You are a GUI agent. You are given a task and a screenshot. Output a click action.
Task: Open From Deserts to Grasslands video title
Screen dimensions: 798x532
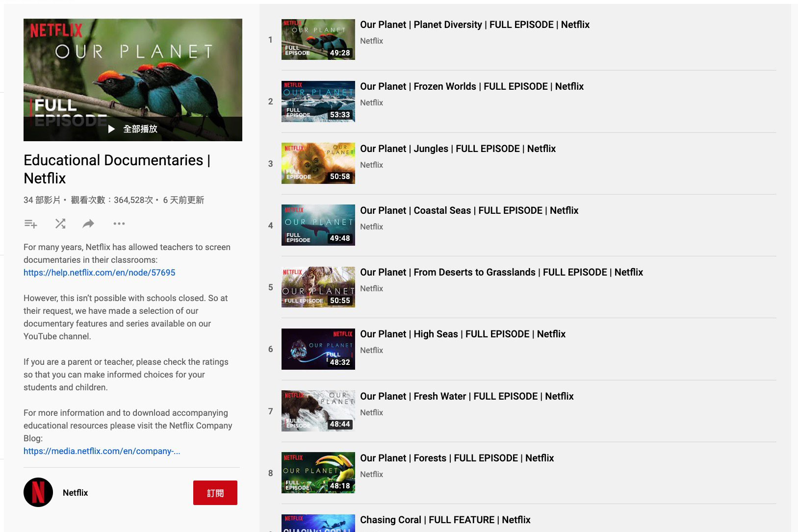click(x=501, y=272)
